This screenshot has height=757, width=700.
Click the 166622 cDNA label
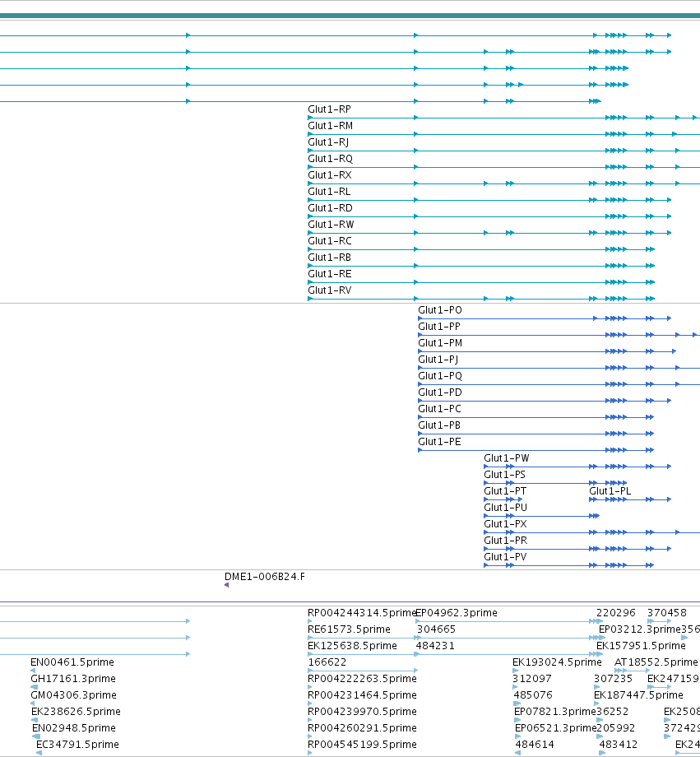click(327, 662)
